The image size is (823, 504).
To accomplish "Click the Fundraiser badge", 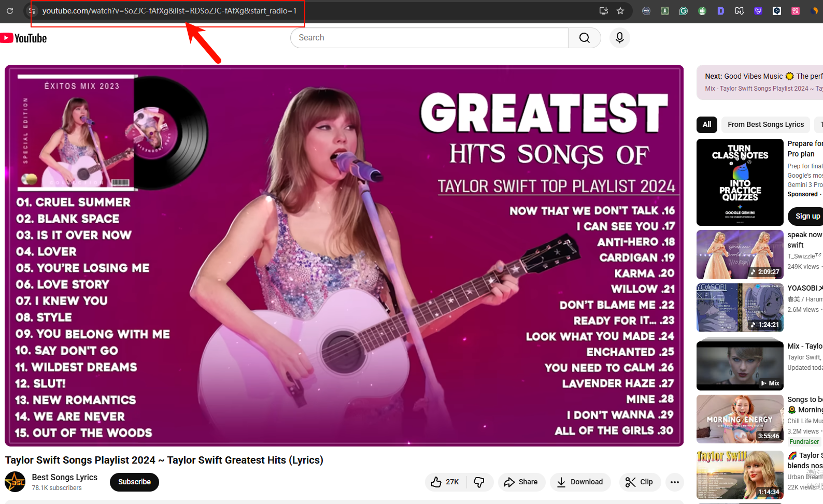I will click(x=804, y=442).
